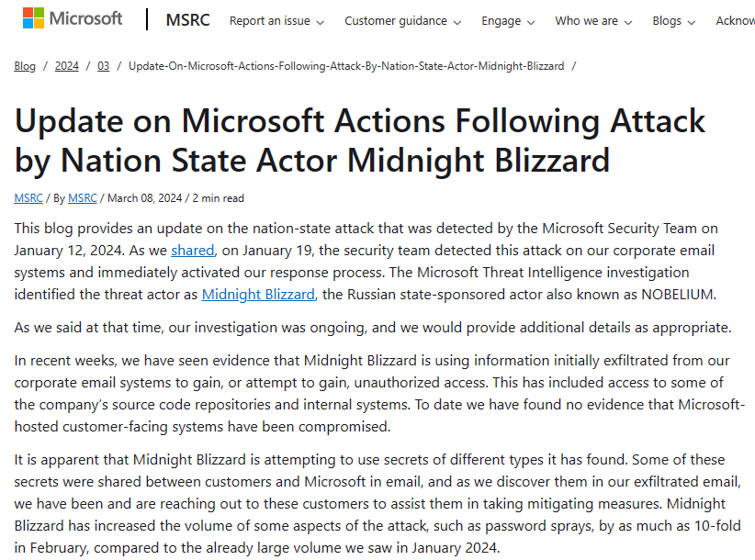Click the chevron next to Engage
Viewport: 755px width, 560px height.
(x=530, y=22)
